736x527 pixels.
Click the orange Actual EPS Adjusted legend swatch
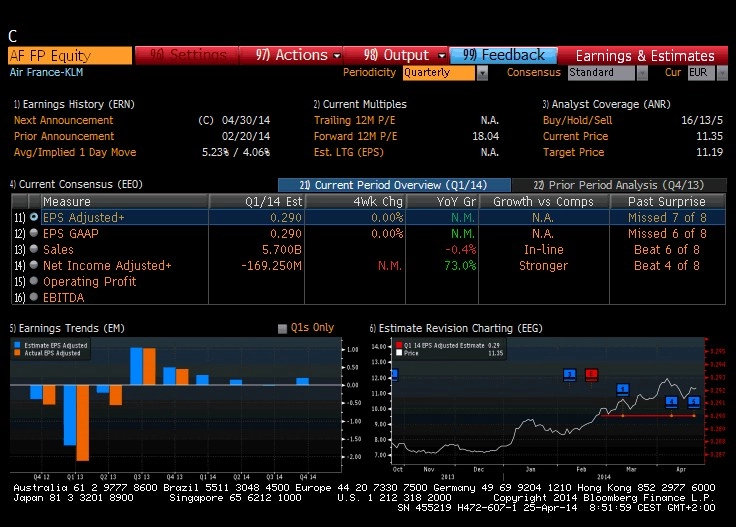tap(17, 353)
